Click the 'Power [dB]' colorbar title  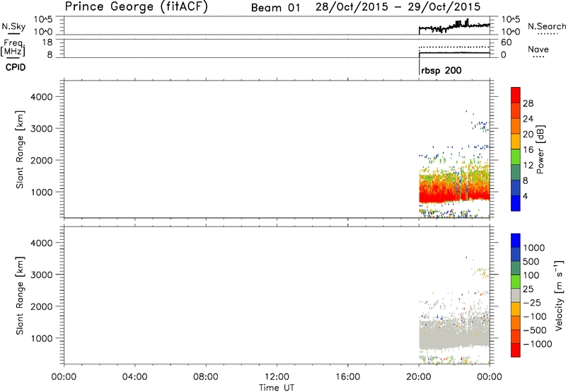(x=540, y=149)
